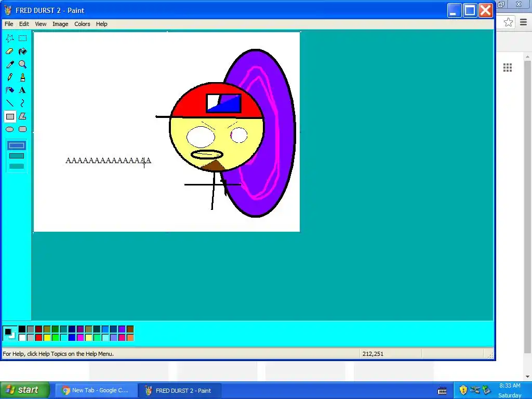Image resolution: width=532 pixels, height=399 pixels.
Task: Pick the Airbrush spray tool
Action: coord(10,90)
